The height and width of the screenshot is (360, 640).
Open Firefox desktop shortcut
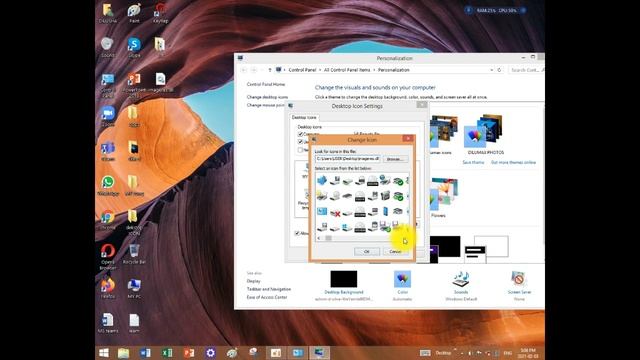pyautogui.click(x=108, y=288)
